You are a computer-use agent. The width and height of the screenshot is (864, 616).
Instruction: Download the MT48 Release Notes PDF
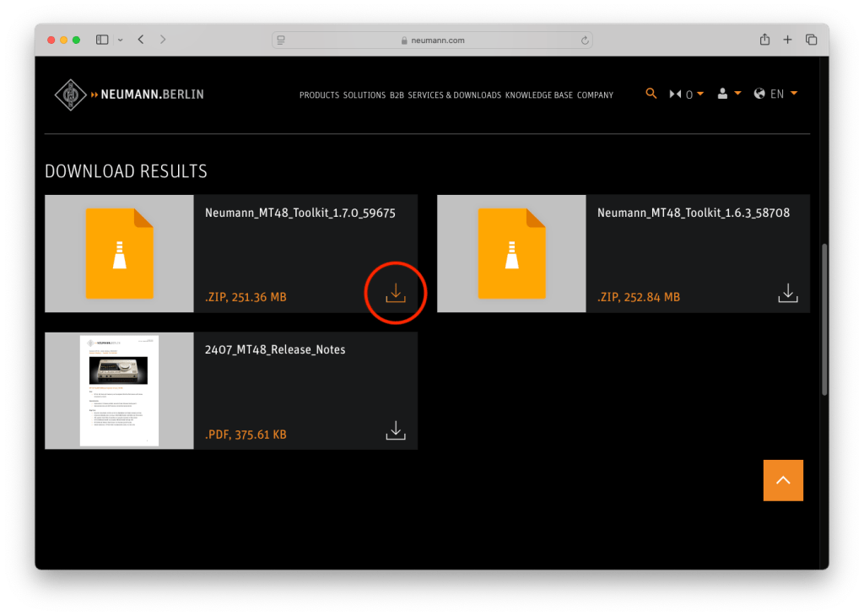[396, 430]
